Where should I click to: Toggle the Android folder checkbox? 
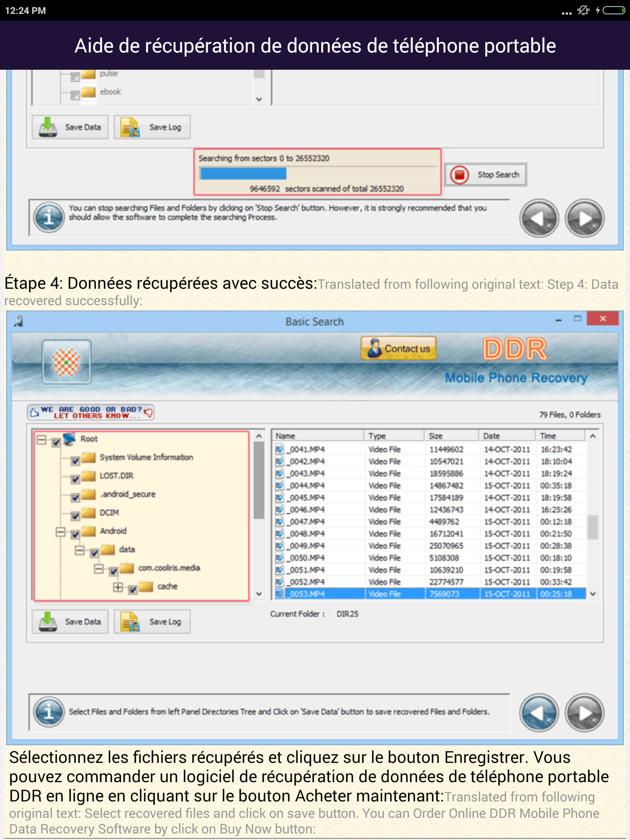(x=75, y=534)
